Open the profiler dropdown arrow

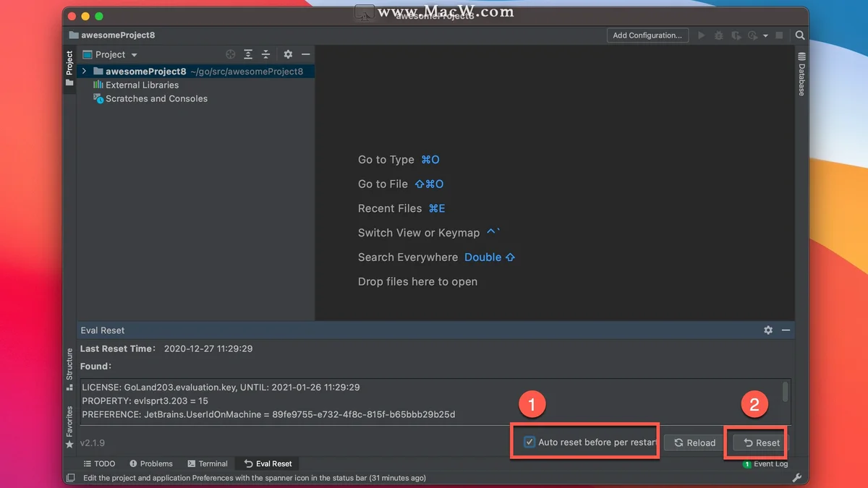pos(765,35)
